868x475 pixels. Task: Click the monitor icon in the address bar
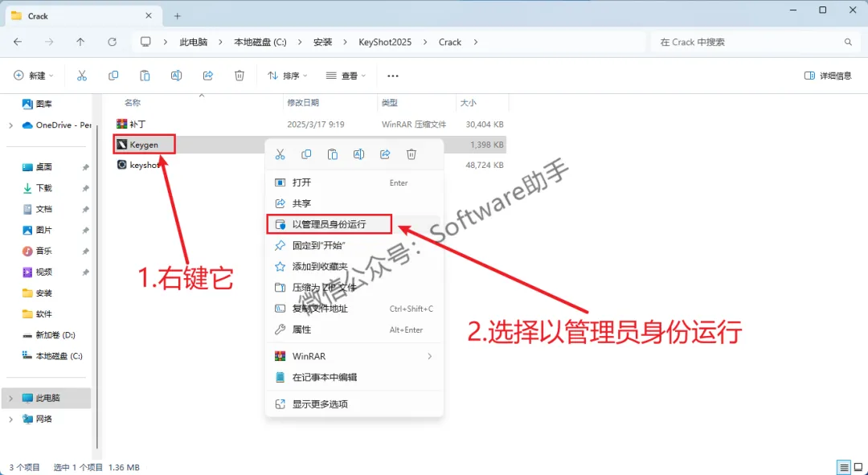pyautogui.click(x=145, y=42)
